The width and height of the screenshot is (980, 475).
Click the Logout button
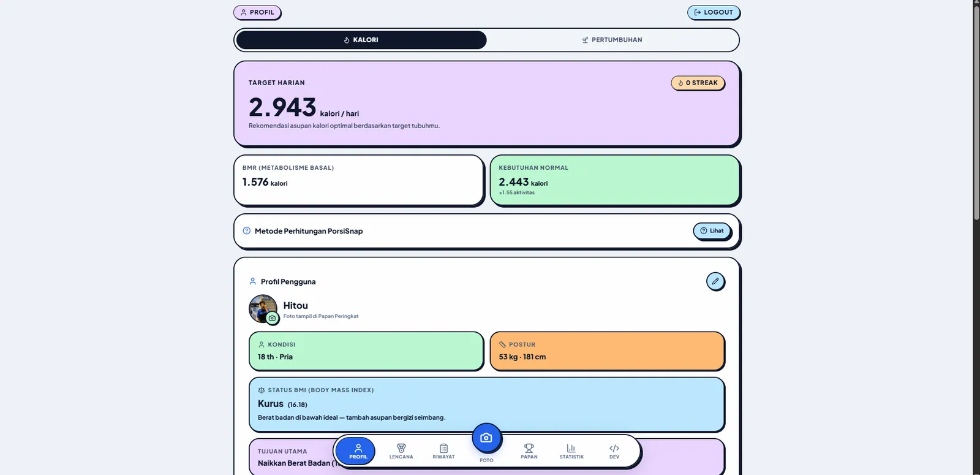tap(714, 12)
